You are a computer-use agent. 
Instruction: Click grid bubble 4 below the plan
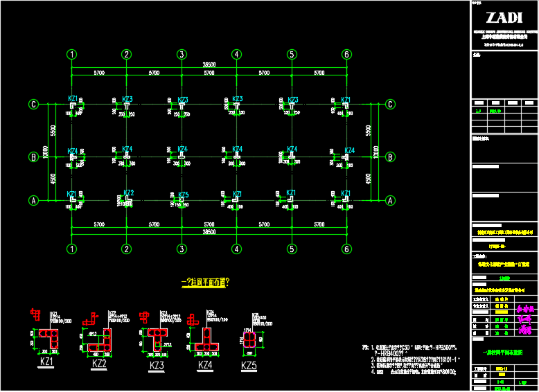click(x=236, y=249)
